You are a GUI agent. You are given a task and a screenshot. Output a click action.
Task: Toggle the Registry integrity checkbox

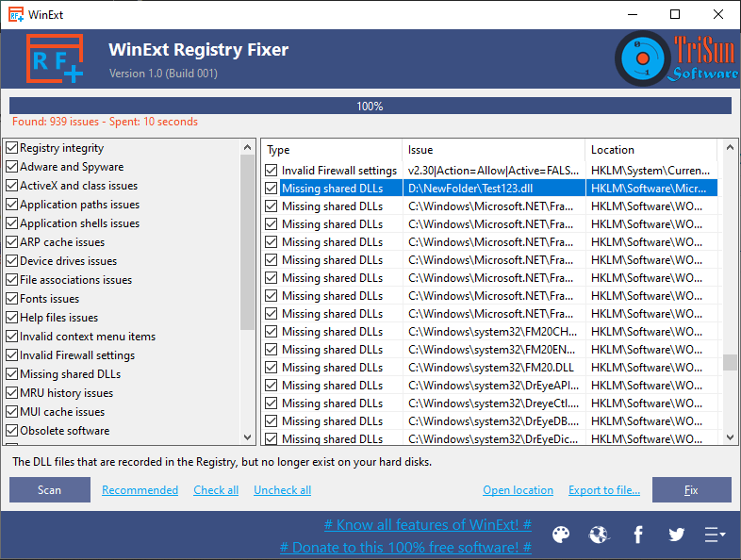(x=12, y=148)
